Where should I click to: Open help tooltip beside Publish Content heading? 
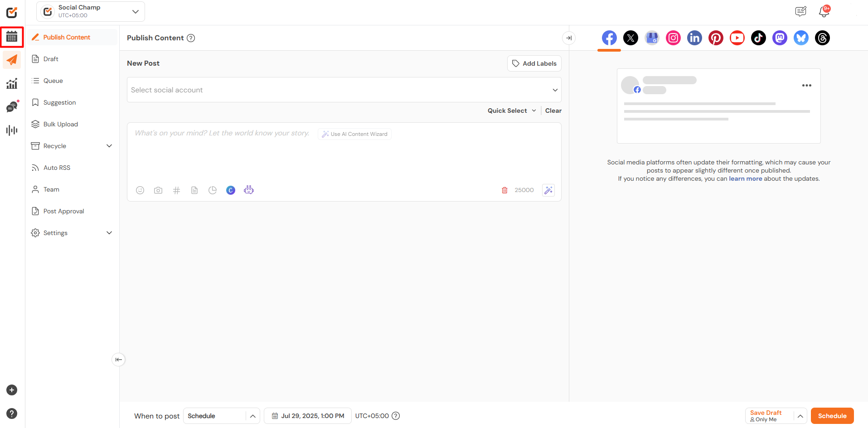coord(191,38)
